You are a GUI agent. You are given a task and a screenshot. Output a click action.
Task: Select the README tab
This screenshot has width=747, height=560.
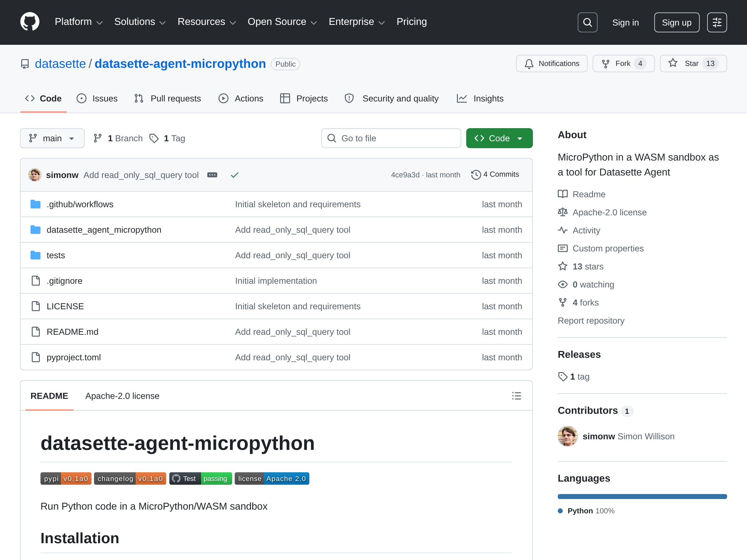tap(49, 396)
